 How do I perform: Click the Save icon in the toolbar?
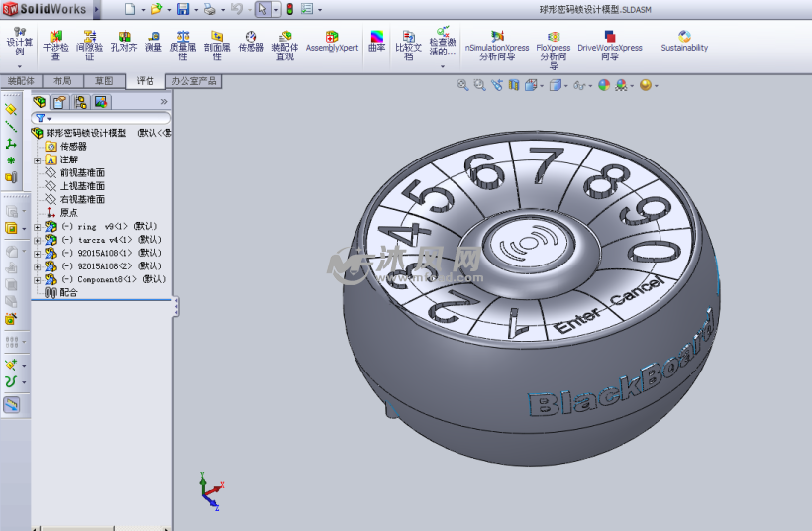(x=183, y=9)
